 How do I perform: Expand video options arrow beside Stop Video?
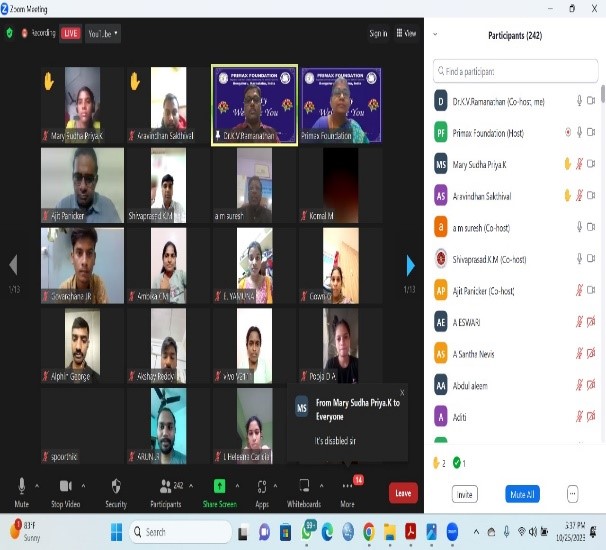click(x=83, y=485)
